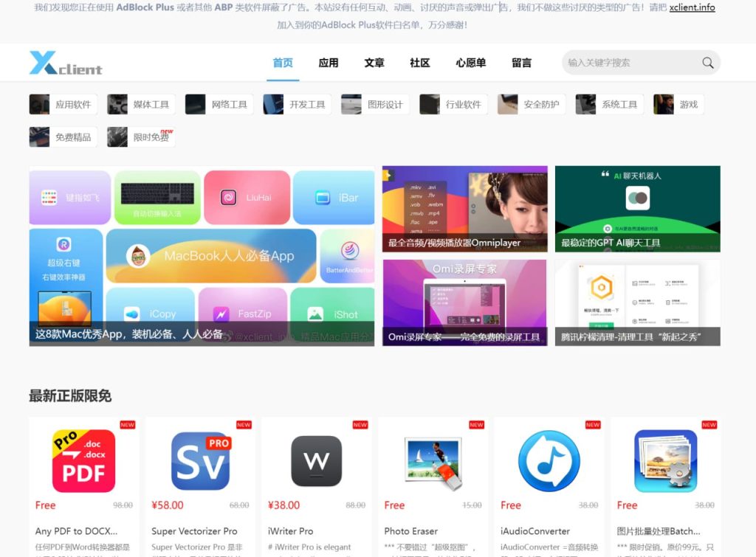Click the 图片批量处理Batch... title
756x557 pixels.
coord(659,531)
